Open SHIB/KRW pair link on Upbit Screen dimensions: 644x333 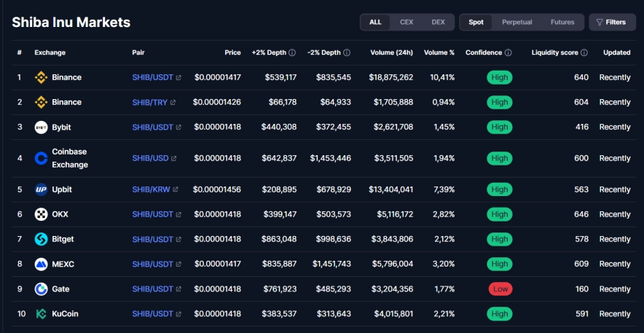click(151, 189)
